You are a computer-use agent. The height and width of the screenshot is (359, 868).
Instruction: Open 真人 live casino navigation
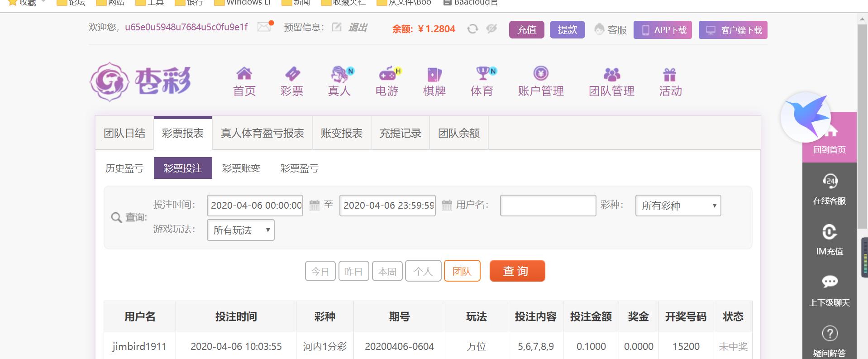click(x=339, y=82)
